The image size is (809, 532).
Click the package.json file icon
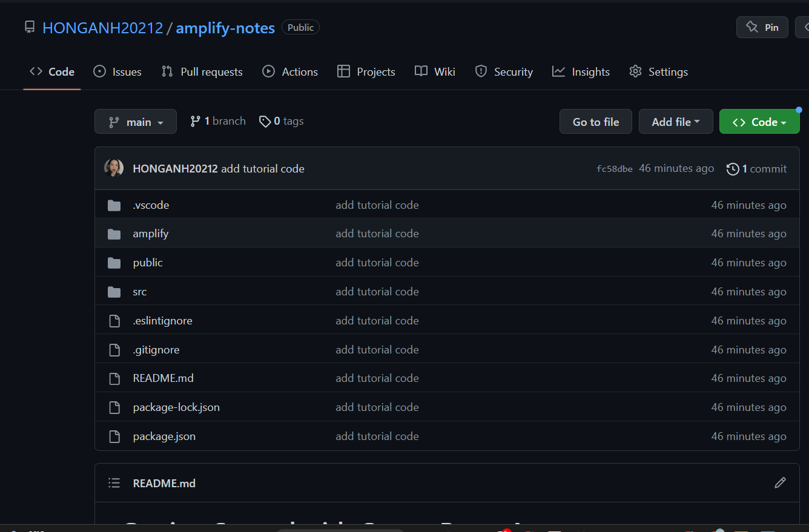pos(114,436)
